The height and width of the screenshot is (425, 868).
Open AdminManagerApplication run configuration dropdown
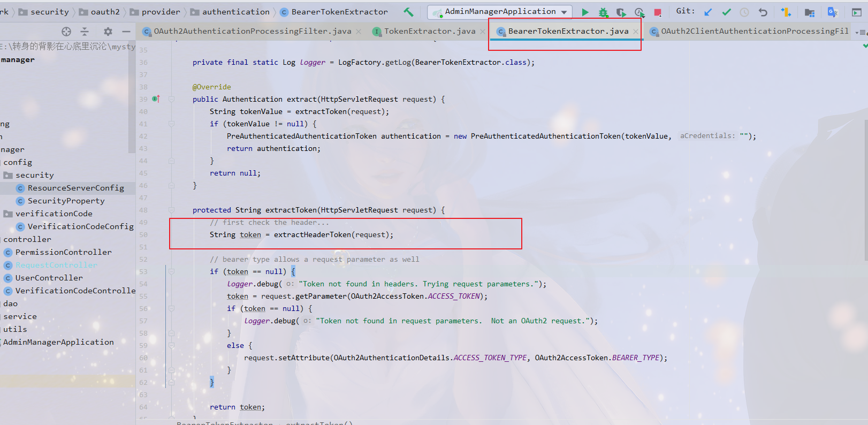click(564, 12)
